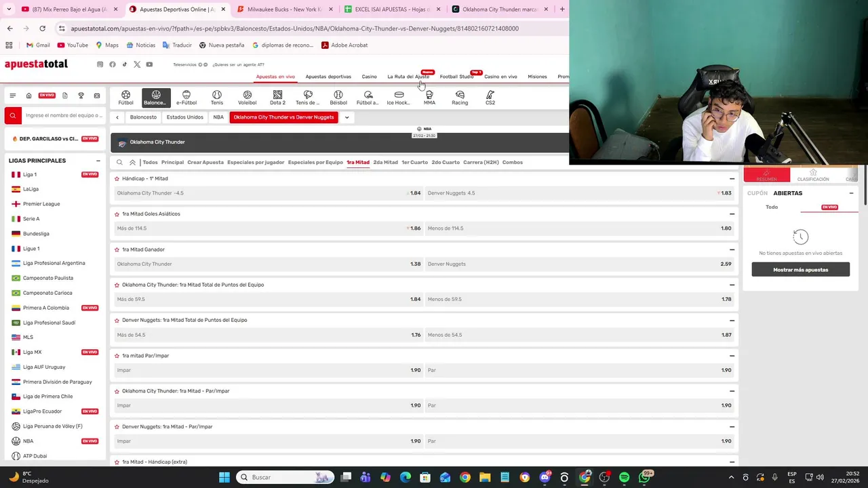Viewport: 868px width, 488px height.
Task: Select the e-Fútbol sport icon
Action: [x=186, y=98]
